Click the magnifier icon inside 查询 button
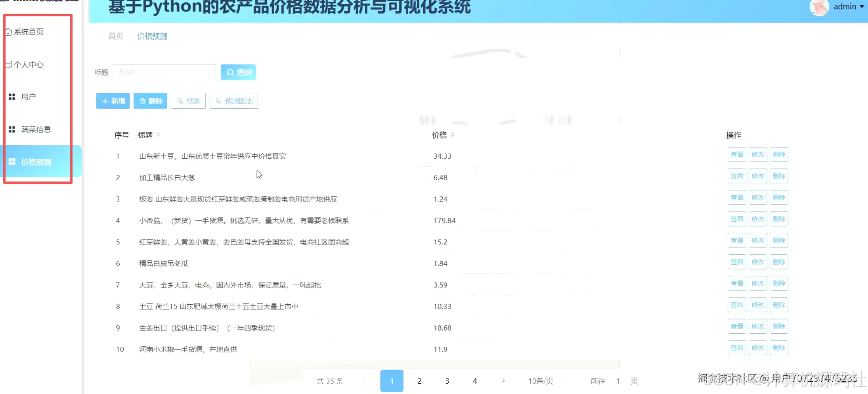The width and height of the screenshot is (868, 394). [231, 72]
